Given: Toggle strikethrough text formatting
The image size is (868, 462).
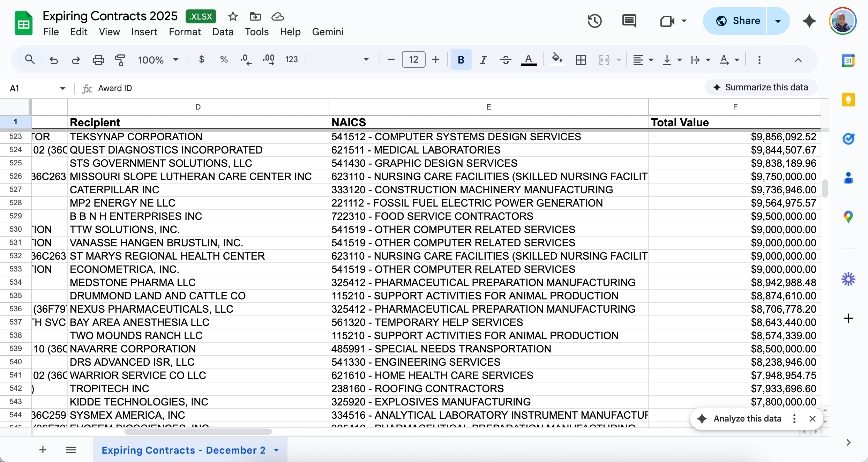Looking at the screenshot, I should (506, 60).
